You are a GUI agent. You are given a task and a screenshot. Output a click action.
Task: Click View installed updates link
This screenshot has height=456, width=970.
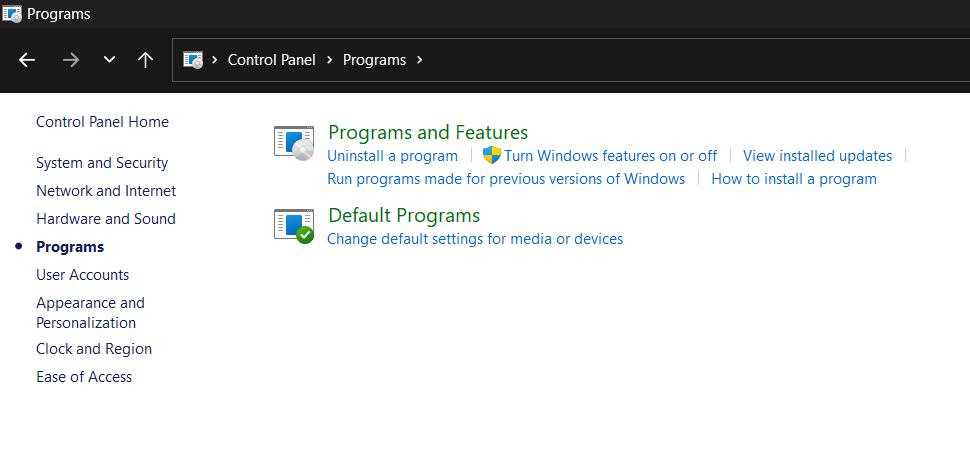[817, 156]
